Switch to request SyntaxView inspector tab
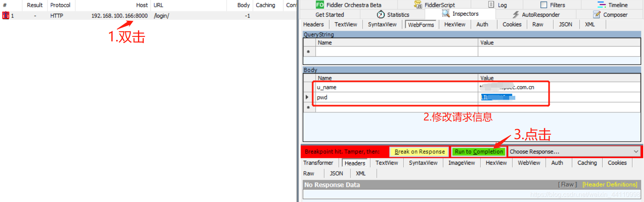The image size is (644, 202). 382,24
